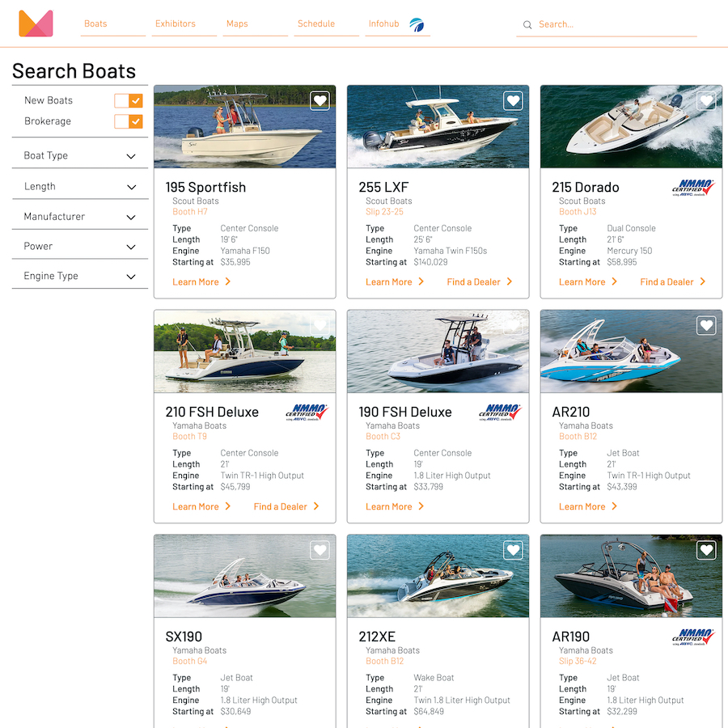
Task: Click the heart icon on AR190 photo
Action: [706, 550]
